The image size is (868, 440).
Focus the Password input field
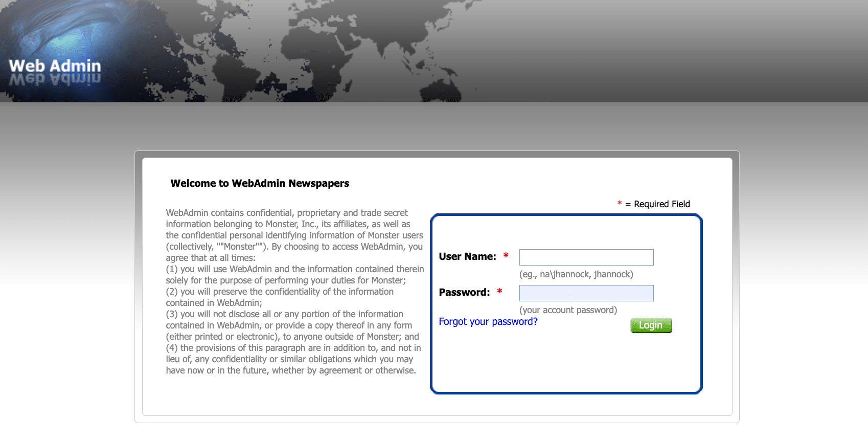(x=586, y=293)
